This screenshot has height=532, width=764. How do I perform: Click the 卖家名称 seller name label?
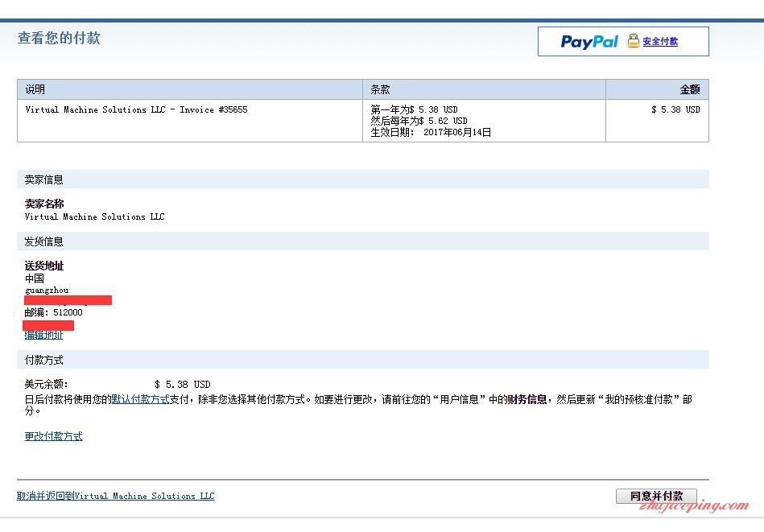[43, 204]
